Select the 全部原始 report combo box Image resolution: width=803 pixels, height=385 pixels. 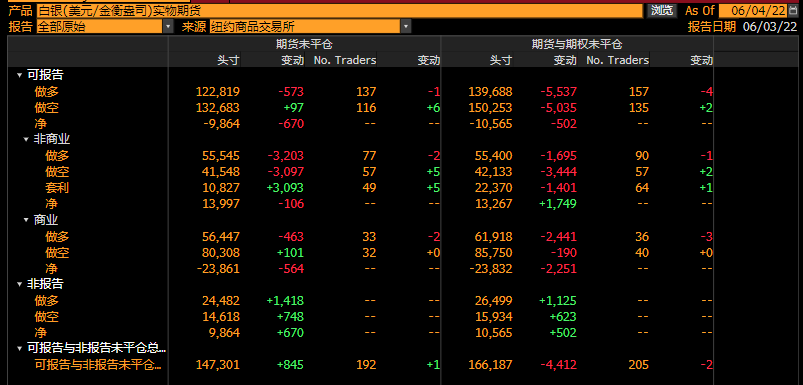coord(100,27)
